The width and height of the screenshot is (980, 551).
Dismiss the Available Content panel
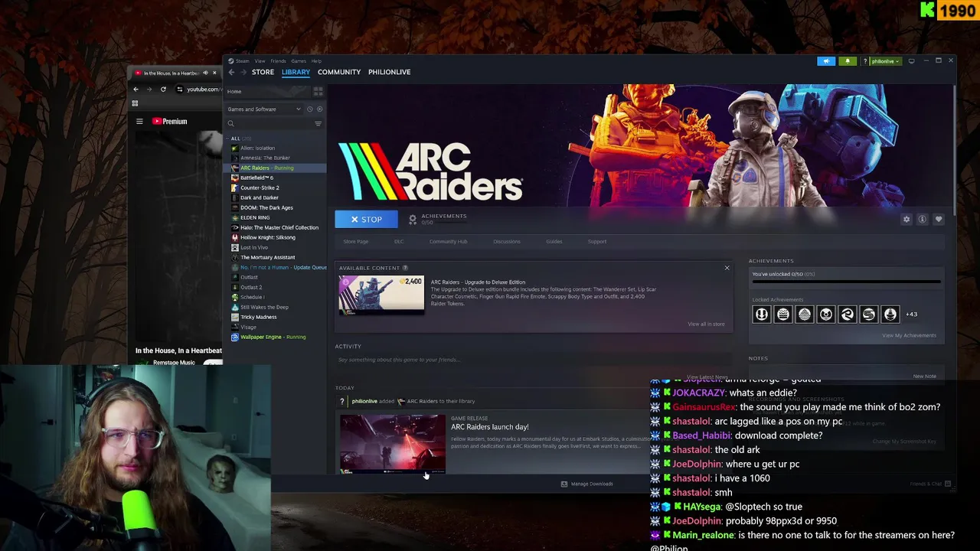(x=727, y=268)
